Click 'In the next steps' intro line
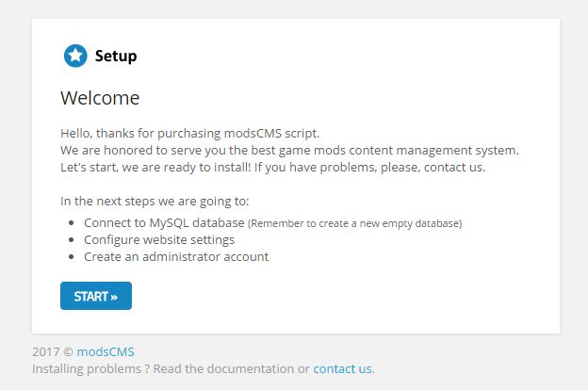Screen dimensions: 588x390 point(155,201)
